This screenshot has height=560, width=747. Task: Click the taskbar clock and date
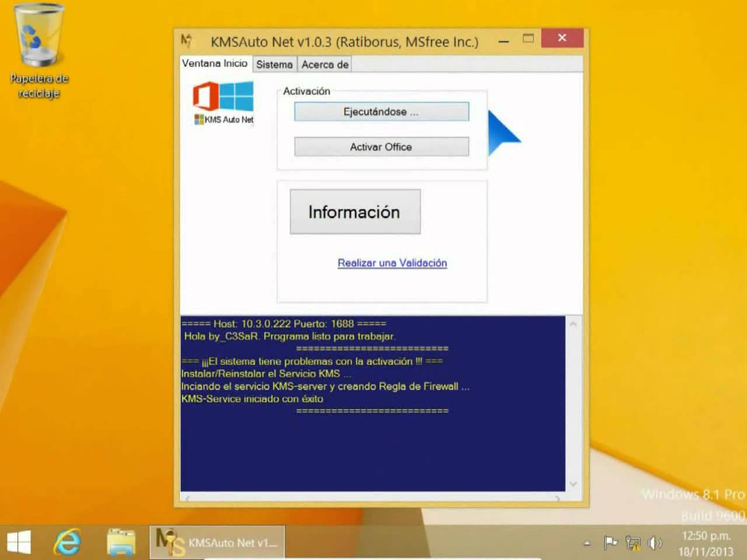[x=706, y=543]
